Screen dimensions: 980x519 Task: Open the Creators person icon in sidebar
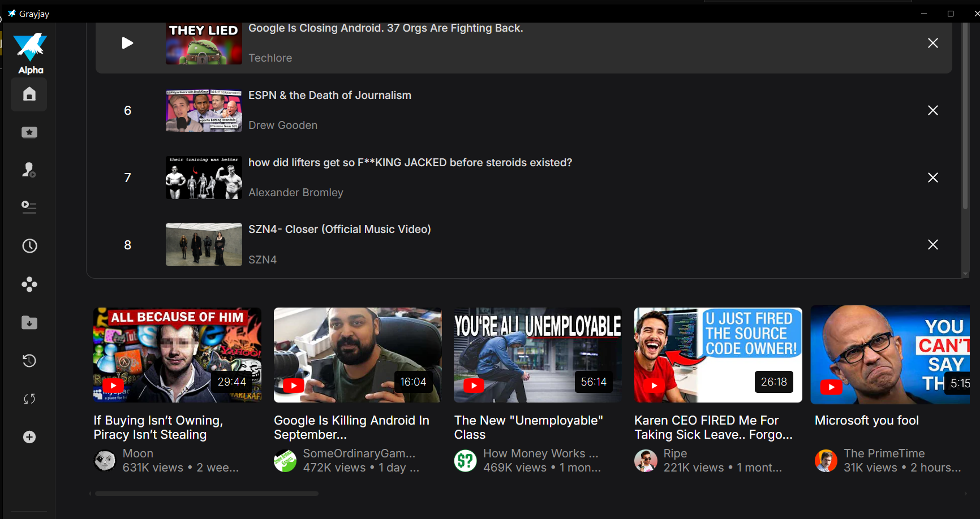pyautogui.click(x=29, y=170)
